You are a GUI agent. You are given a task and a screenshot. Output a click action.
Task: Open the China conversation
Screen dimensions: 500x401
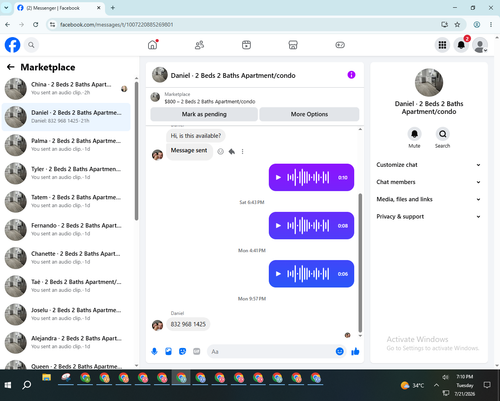point(66,89)
